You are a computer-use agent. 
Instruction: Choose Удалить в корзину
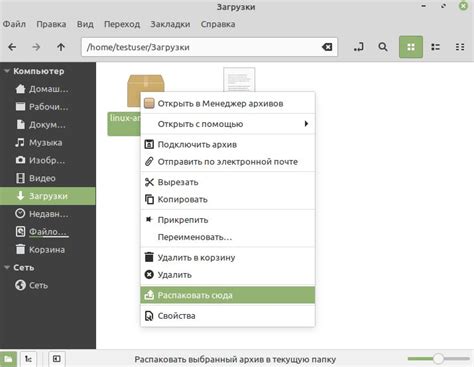pyautogui.click(x=228, y=258)
